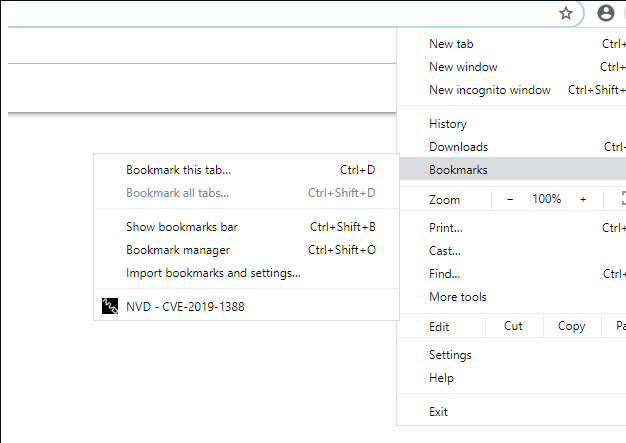Open the NVD - CVE-2019-1388 bookmark

point(185,307)
